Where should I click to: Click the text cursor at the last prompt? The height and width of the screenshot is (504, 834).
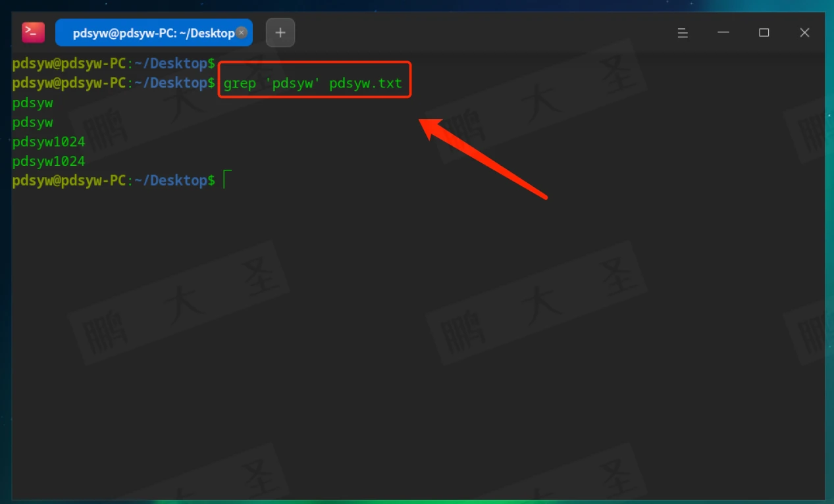click(x=225, y=180)
